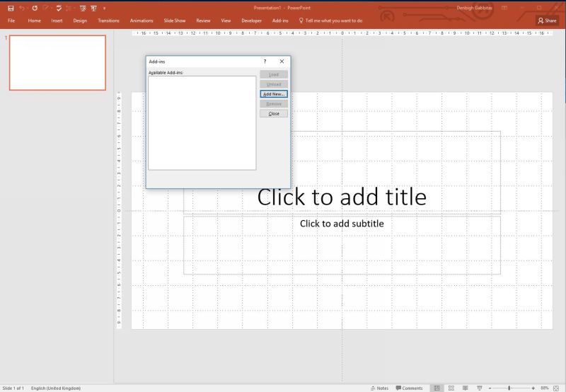Click the help question mark in Add-ins dialog
This screenshot has width=566, height=392.
point(265,62)
